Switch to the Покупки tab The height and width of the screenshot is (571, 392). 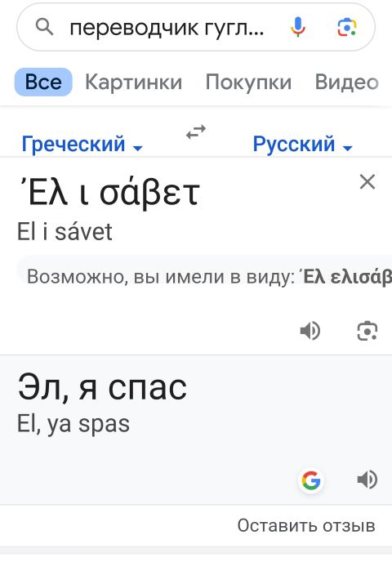248,82
